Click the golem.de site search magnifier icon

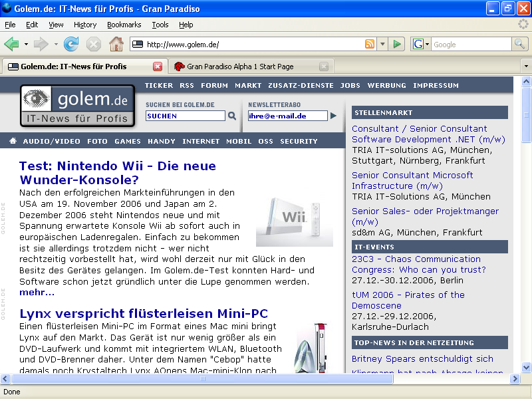point(232,116)
